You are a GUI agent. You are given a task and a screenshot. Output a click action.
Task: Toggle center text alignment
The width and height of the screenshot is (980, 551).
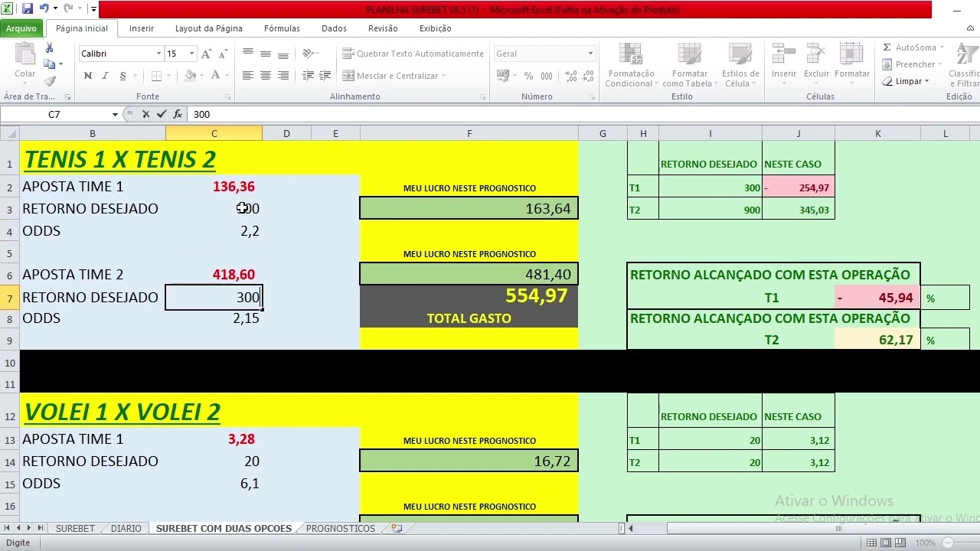(266, 76)
